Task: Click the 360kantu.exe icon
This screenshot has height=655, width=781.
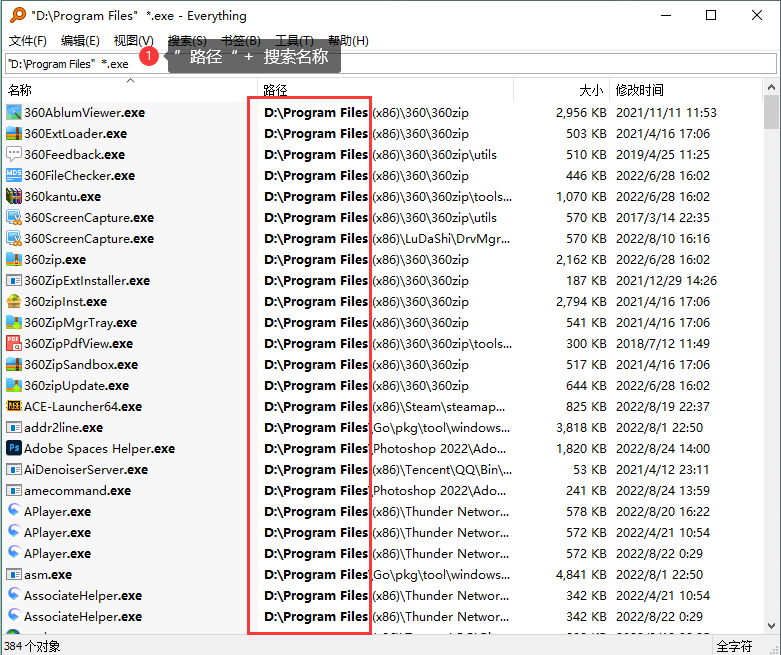Action: [x=14, y=196]
